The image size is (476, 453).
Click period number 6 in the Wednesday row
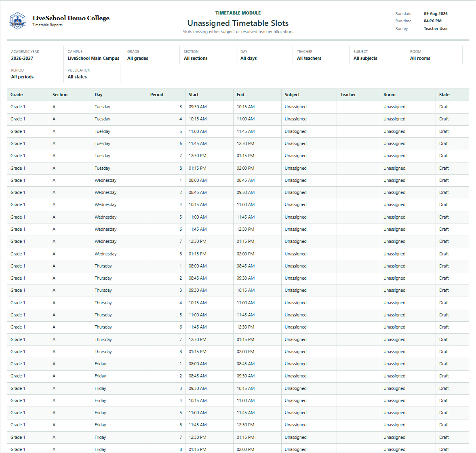181,229
